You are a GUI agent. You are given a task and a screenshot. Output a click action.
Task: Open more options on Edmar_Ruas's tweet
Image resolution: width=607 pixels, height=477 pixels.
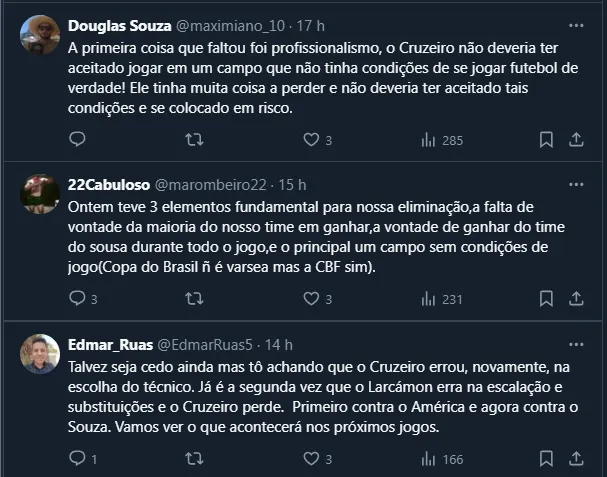[576, 344]
